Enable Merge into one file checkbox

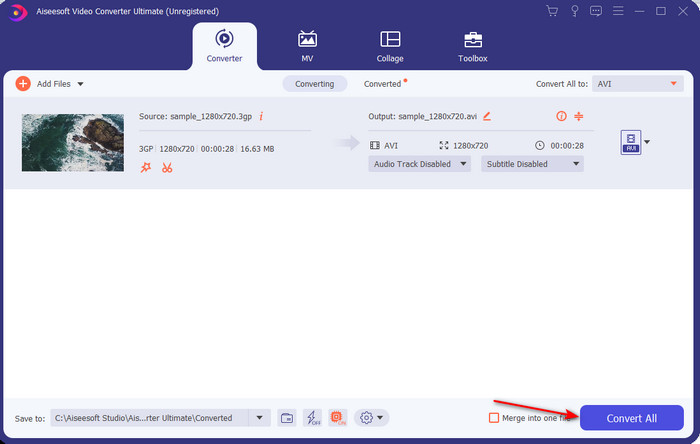(493, 417)
